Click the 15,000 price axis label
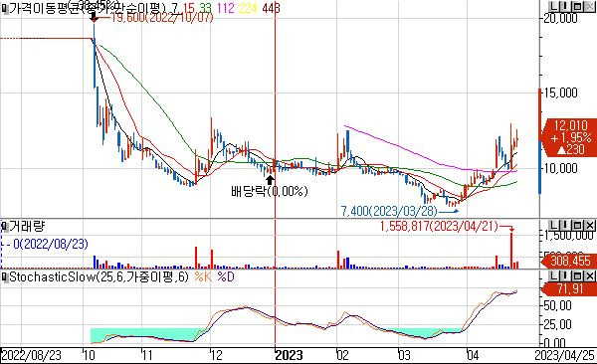The height and width of the screenshot is (364, 597). coord(561,92)
